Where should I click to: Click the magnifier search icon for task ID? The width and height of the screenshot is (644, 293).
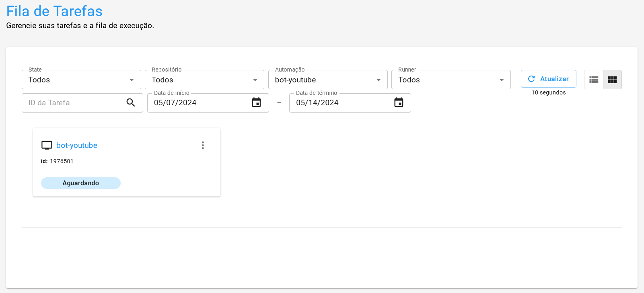coord(131,103)
